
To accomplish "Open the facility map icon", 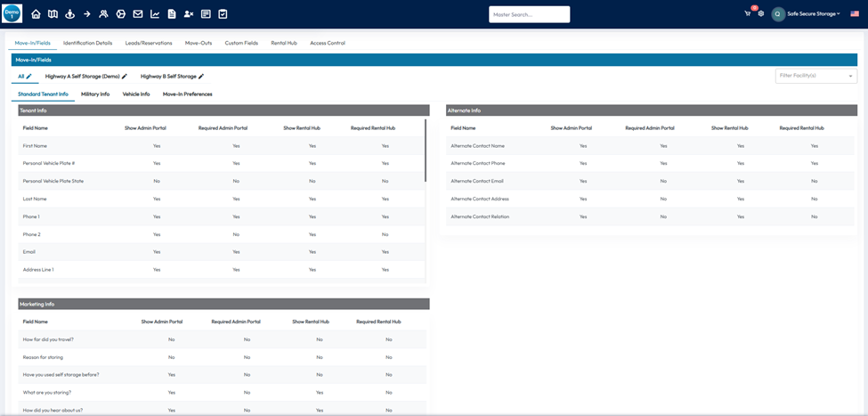I will pos(53,14).
